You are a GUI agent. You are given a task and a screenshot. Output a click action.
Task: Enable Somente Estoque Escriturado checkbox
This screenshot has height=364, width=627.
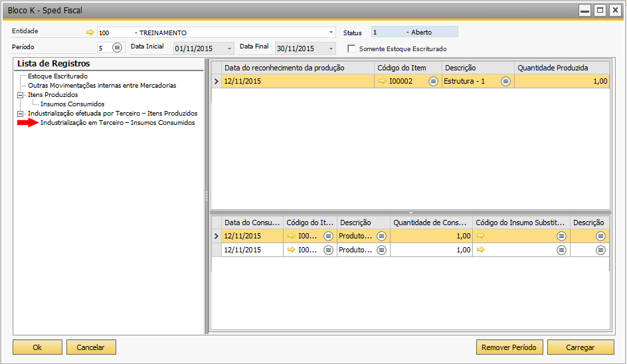point(351,48)
